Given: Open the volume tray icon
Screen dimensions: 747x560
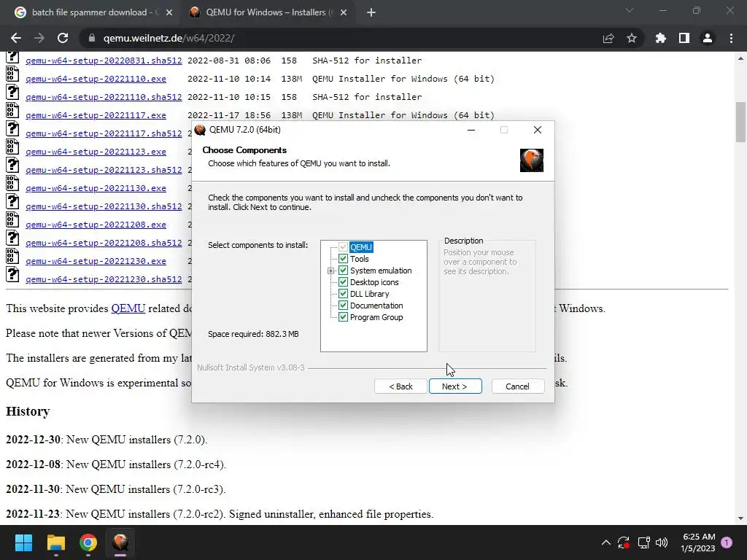Looking at the screenshot, I should (x=662, y=542).
